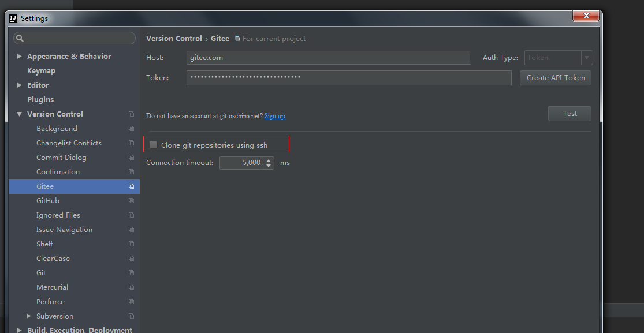The height and width of the screenshot is (333, 644).
Task: Select Commit Dialog settings
Action: click(x=61, y=157)
